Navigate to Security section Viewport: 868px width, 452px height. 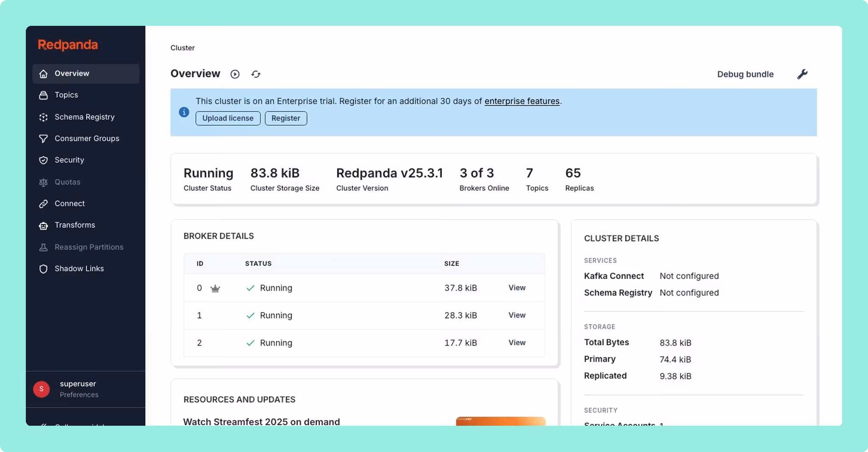pyautogui.click(x=86, y=160)
